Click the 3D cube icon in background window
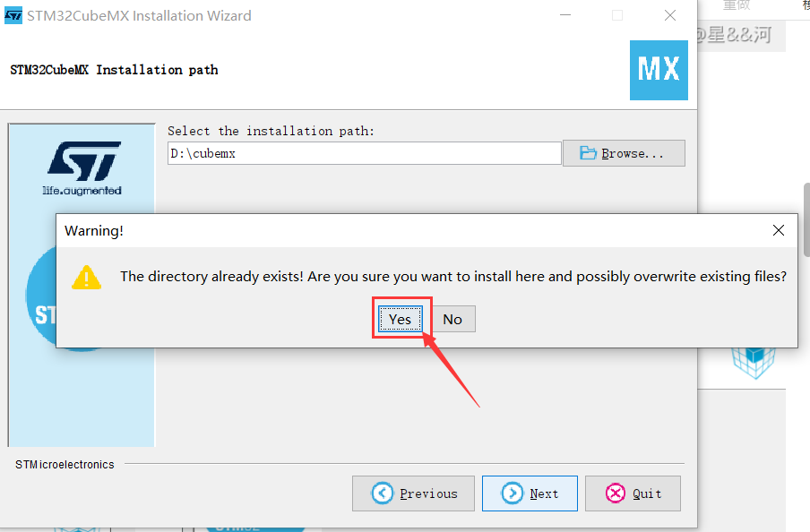 click(x=754, y=363)
